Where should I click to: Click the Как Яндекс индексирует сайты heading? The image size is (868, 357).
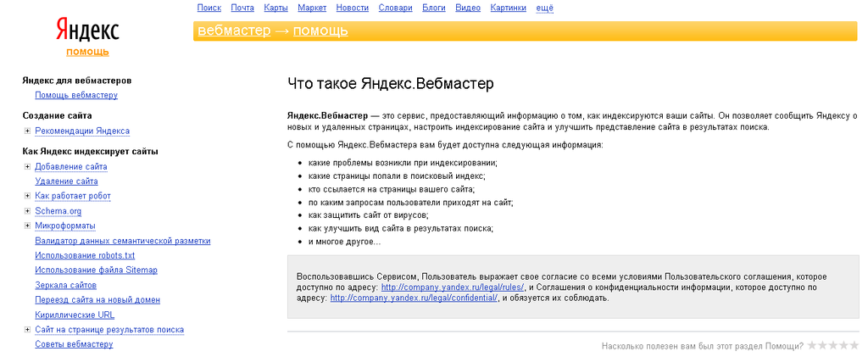coord(90,151)
